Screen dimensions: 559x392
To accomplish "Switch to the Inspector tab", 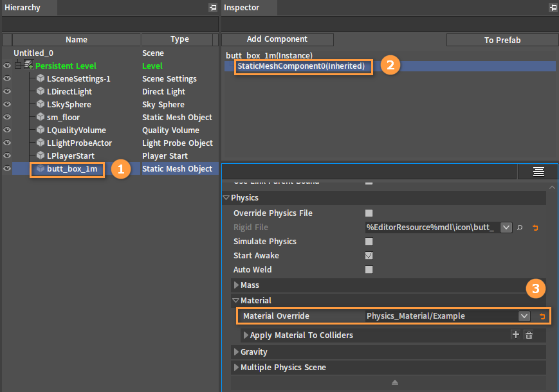I will pyautogui.click(x=249, y=8).
